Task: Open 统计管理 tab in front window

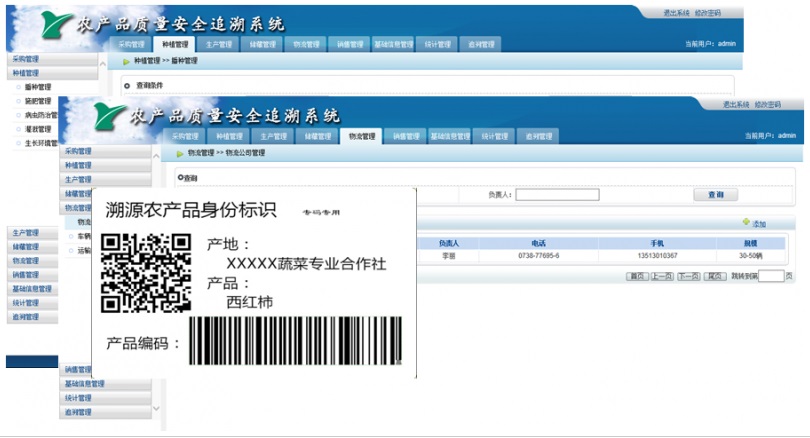Action: coord(494,136)
